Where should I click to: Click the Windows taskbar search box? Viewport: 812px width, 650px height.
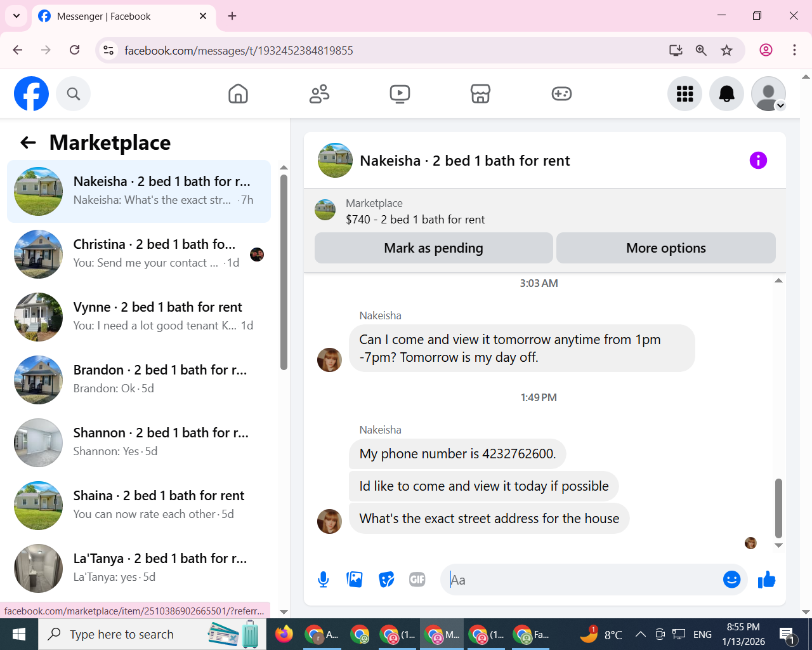154,634
